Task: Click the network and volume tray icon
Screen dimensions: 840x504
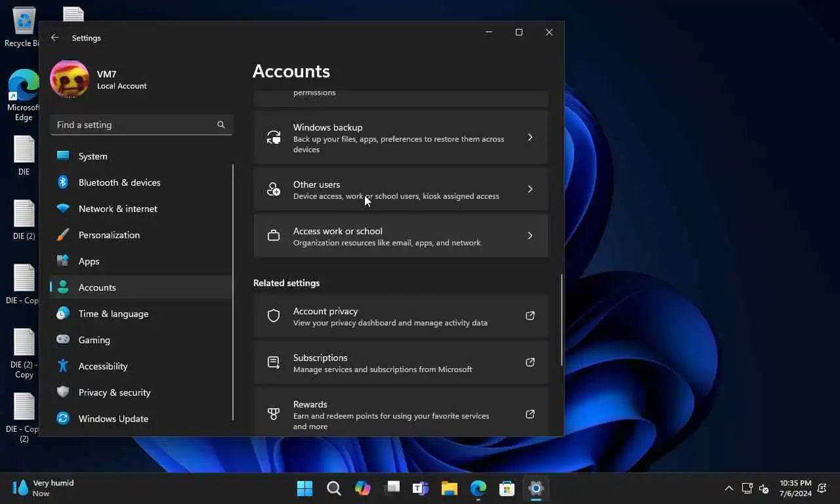Action: coord(755,488)
